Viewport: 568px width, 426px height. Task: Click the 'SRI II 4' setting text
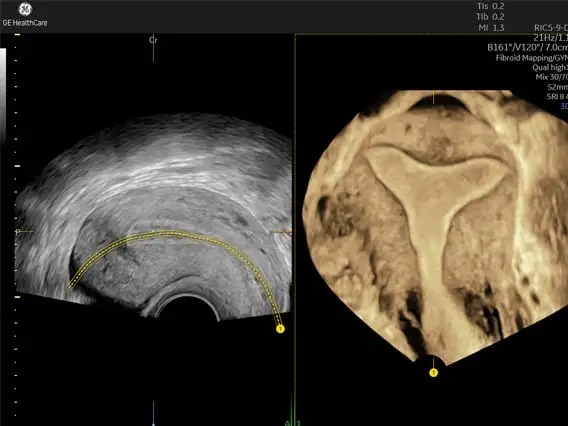557,96
